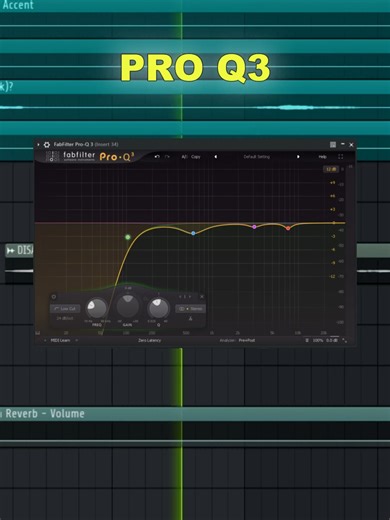Screen dimensions: 390x520
Task: Adjust the Q knob
Action: pos(158,308)
